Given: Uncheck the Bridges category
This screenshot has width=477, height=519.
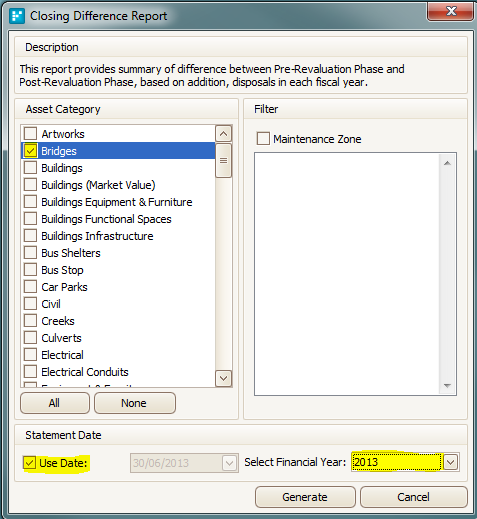Looking at the screenshot, I should (30, 151).
